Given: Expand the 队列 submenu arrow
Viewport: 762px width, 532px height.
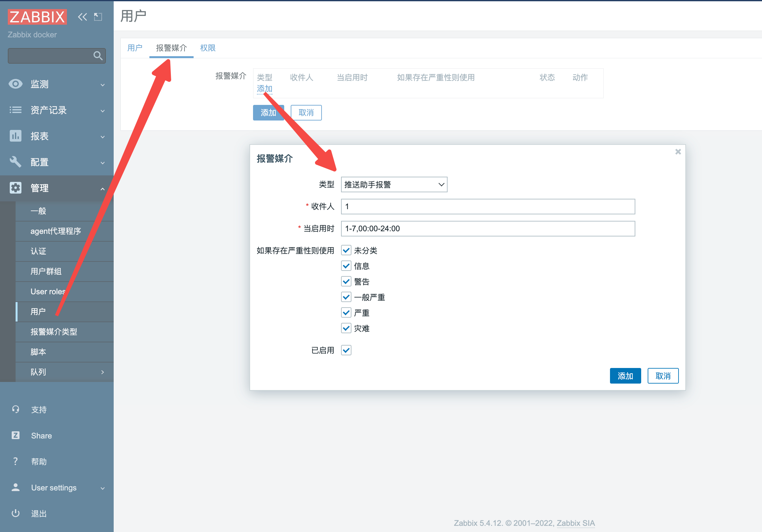Looking at the screenshot, I should click(x=102, y=372).
